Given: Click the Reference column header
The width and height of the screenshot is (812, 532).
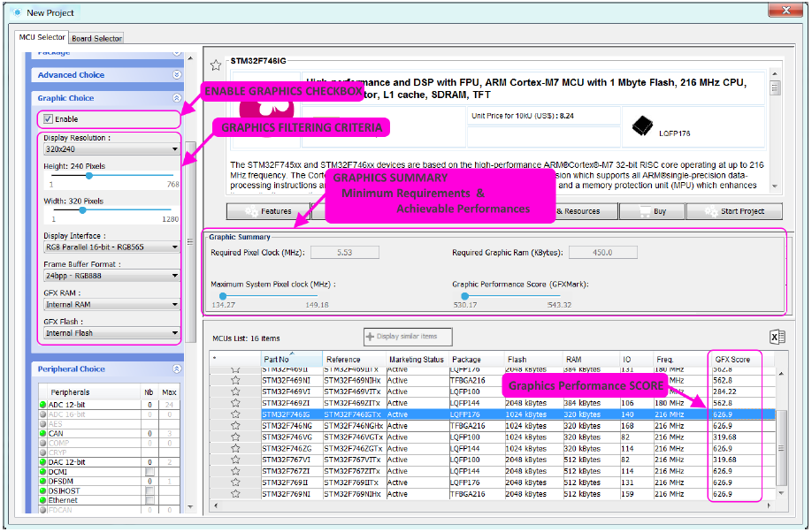Looking at the screenshot, I should [x=354, y=359].
